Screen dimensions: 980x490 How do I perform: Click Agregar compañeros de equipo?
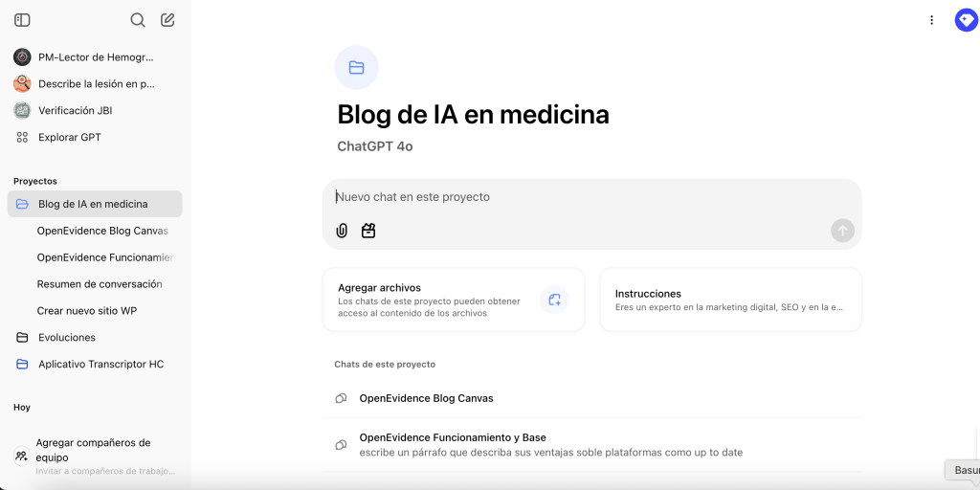pos(94,450)
